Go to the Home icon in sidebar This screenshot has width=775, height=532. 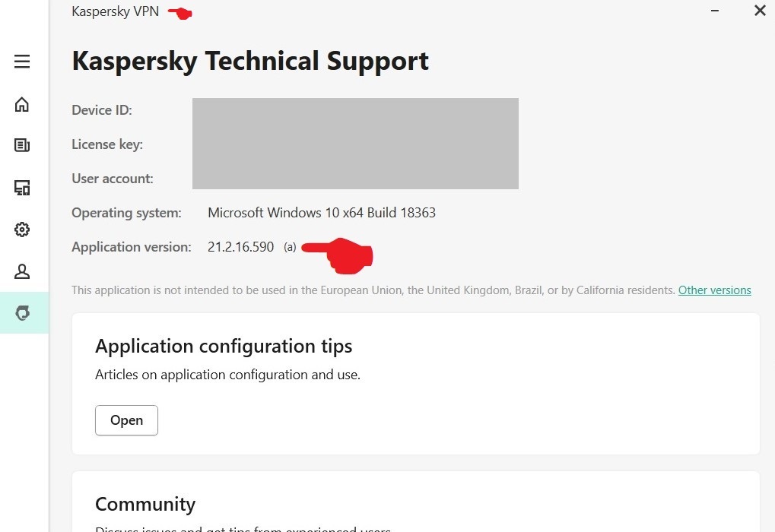(x=22, y=104)
